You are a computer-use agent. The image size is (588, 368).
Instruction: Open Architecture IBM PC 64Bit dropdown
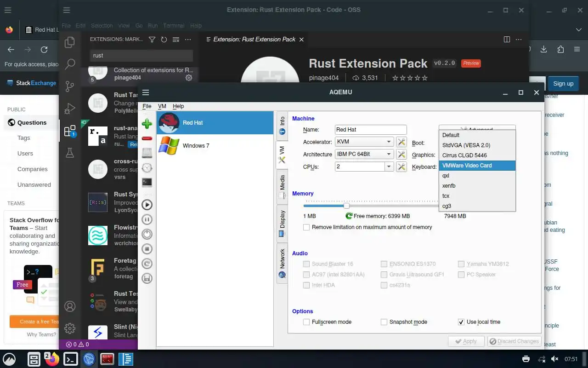pyautogui.click(x=364, y=154)
